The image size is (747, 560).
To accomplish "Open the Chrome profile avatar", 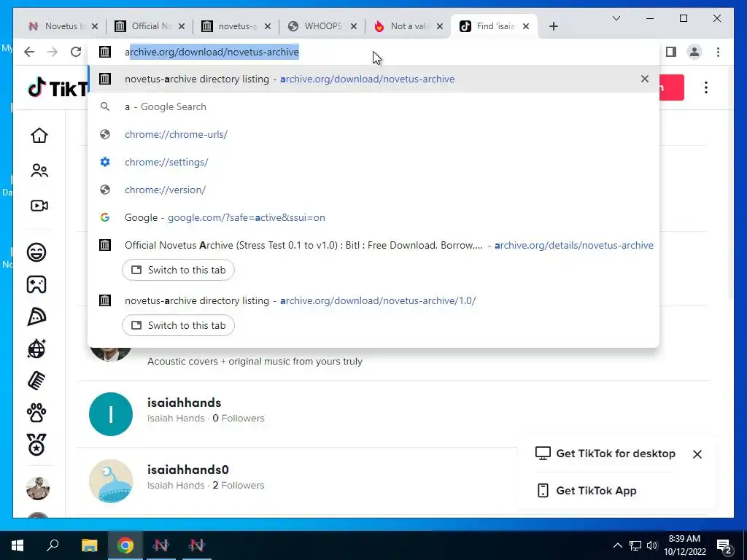I will [694, 52].
